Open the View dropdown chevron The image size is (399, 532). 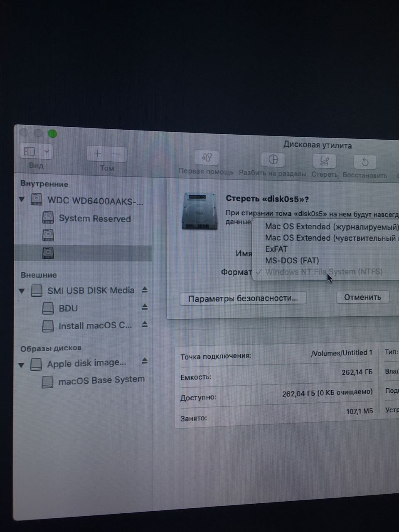46,151
